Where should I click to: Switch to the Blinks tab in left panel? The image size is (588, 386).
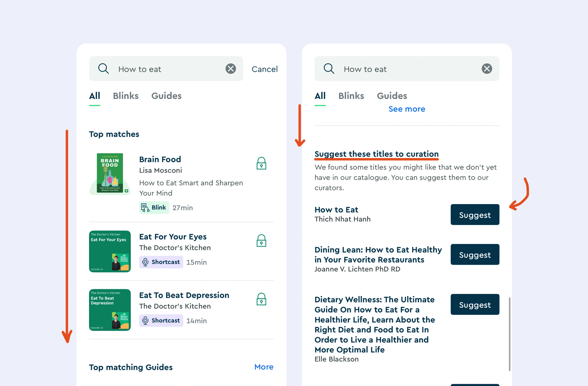coord(126,96)
